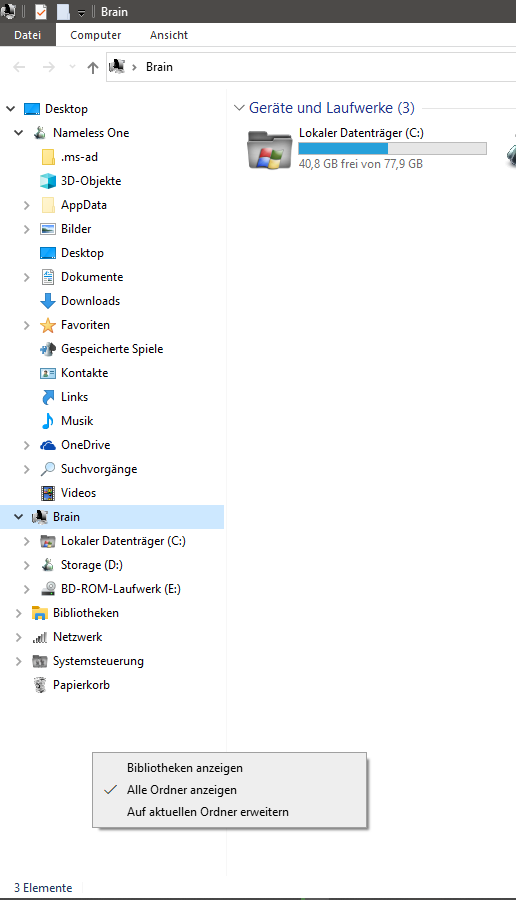Expand the Bibliotheken node
This screenshot has width=516, height=900.
pos(18,613)
